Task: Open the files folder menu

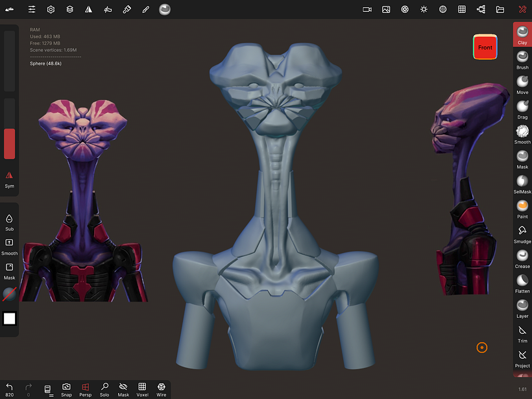Action: click(500, 10)
